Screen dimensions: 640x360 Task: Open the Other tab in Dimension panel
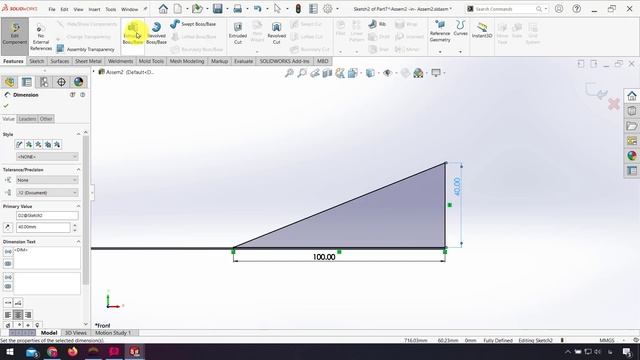tap(46, 119)
